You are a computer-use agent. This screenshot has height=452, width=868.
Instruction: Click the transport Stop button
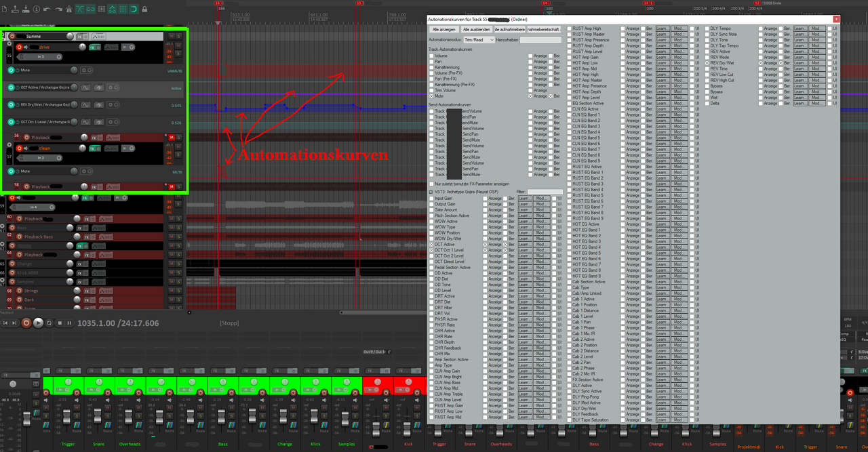click(60, 323)
